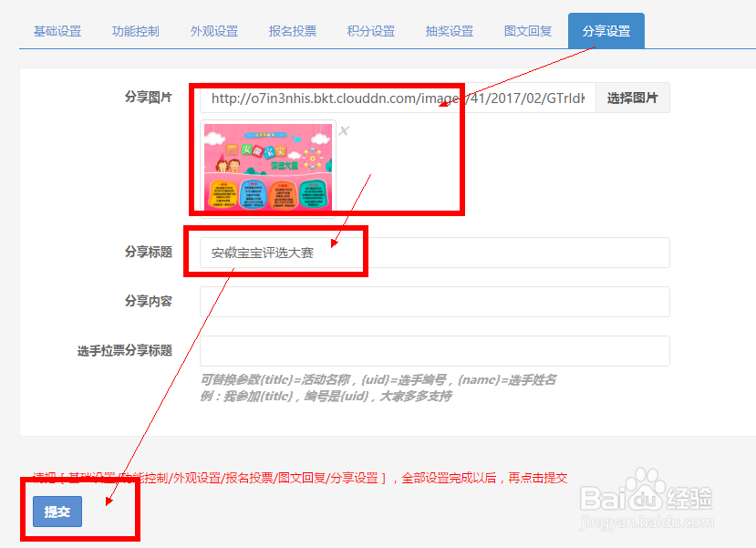Go to the 报名投票 tab
Screen dimensions: 756x548
(x=293, y=31)
